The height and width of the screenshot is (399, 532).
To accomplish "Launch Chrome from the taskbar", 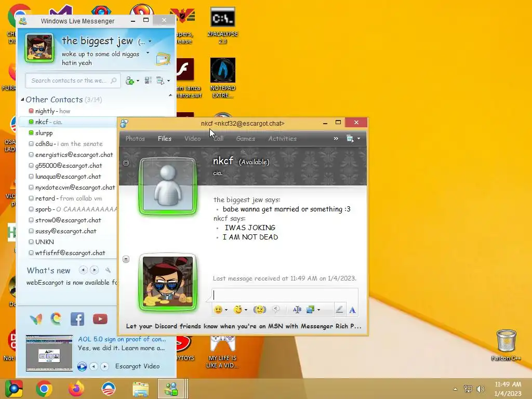I will (44, 389).
